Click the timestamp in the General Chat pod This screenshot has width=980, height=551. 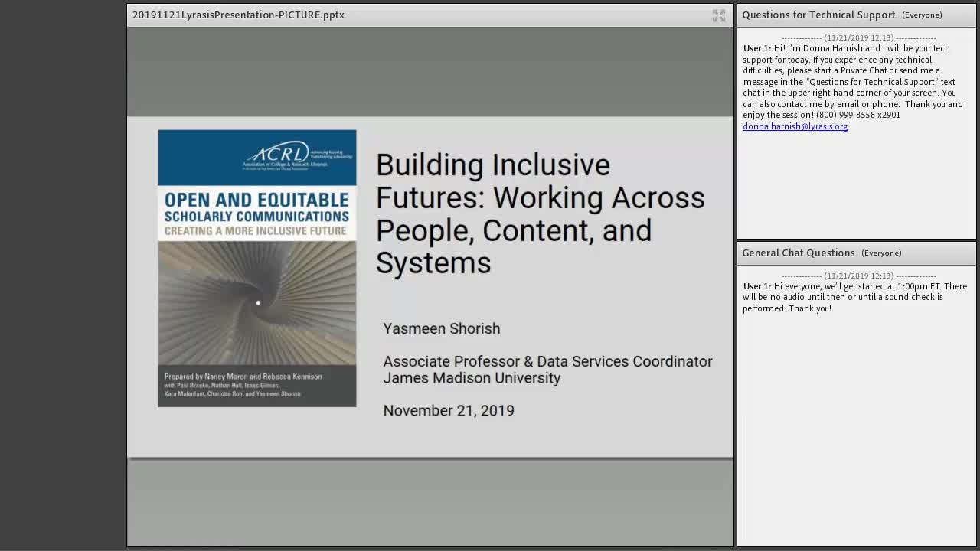pyautogui.click(x=858, y=275)
